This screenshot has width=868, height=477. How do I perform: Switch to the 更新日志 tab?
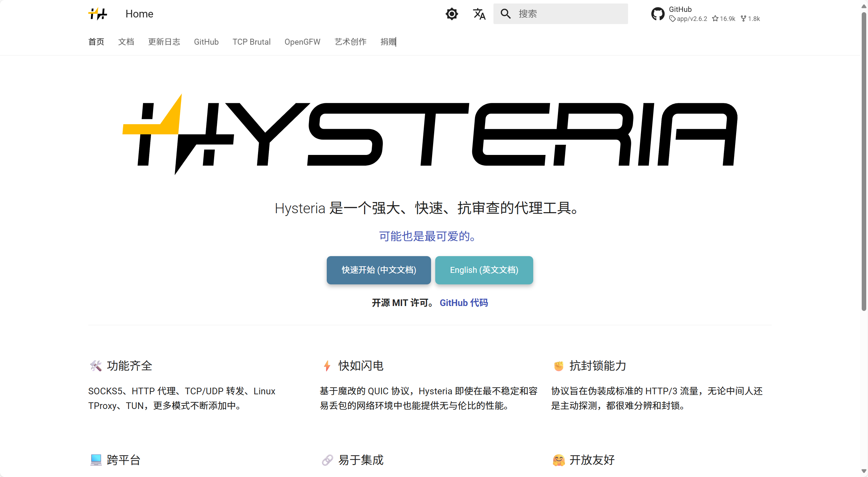tap(164, 42)
